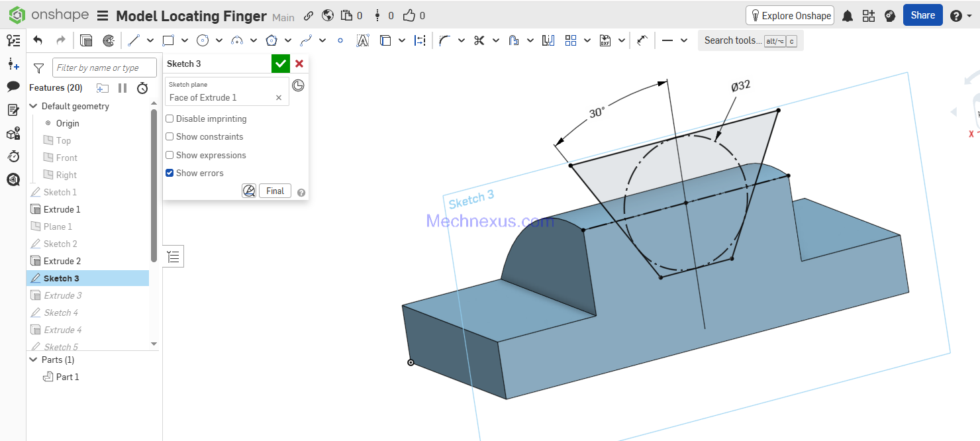Select the Line sketch tool
This screenshot has width=980, height=441.
134,40
